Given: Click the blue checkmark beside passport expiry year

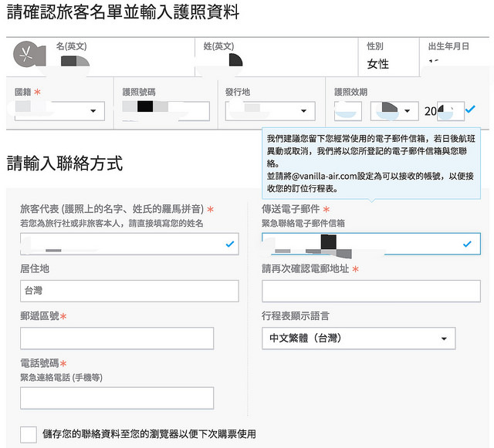Looking at the screenshot, I should (x=470, y=110).
